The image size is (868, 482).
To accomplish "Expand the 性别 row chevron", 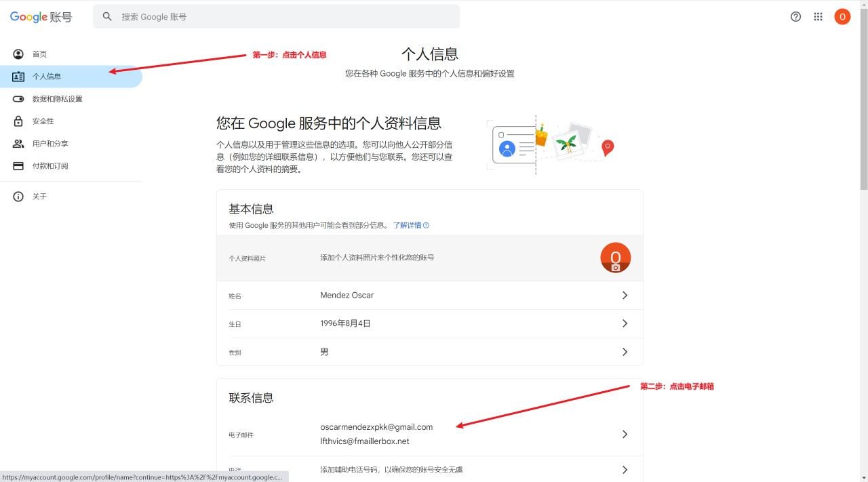I will [x=625, y=352].
